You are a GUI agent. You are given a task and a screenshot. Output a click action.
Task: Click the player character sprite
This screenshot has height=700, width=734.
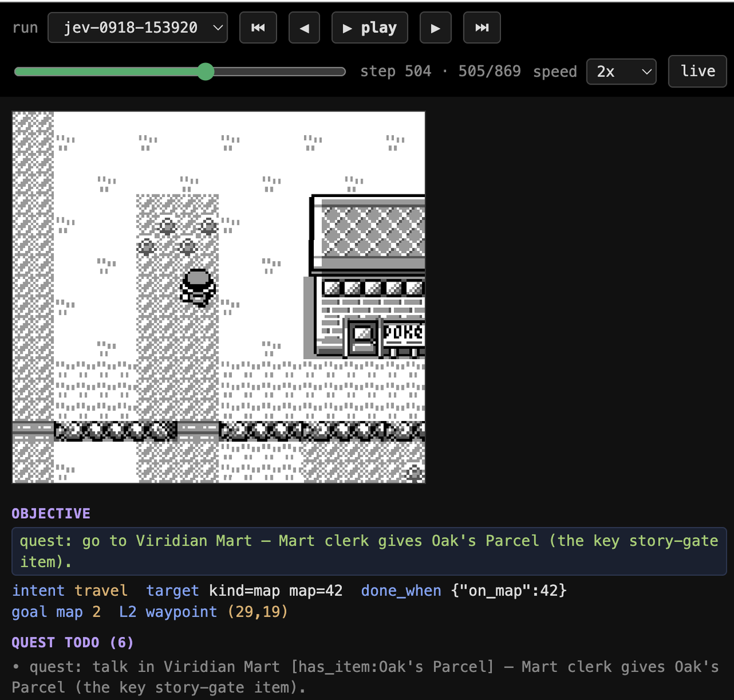[198, 287]
